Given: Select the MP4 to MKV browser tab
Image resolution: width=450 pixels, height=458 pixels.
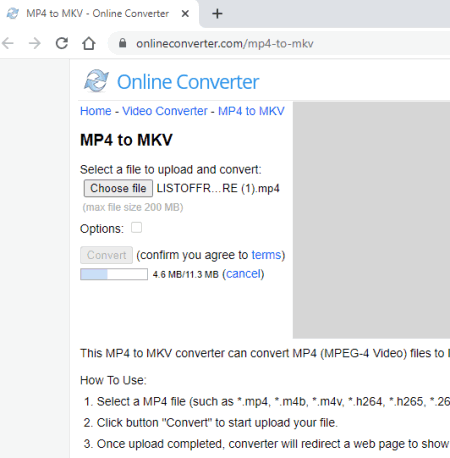Looking at the screenshot, I should click(x=98, y=14).
